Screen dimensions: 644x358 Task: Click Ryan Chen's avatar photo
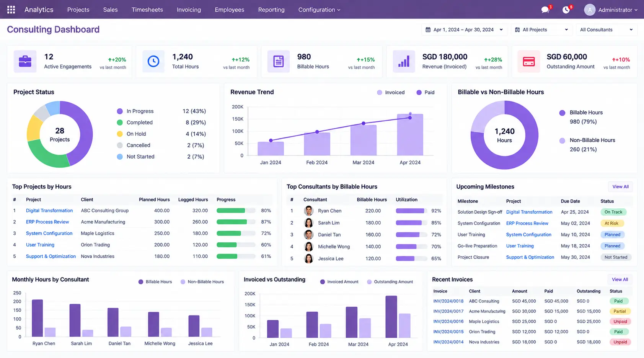(309, 211)
